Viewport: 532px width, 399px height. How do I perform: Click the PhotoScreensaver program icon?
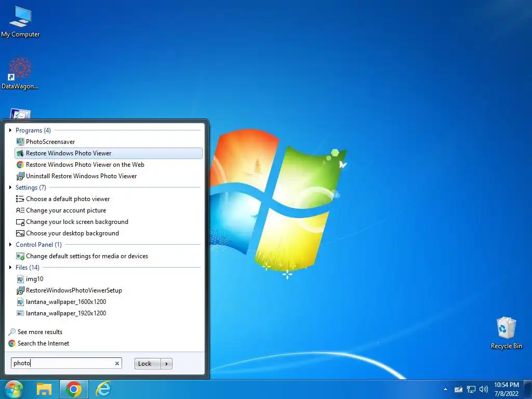(x=20, y=142)
